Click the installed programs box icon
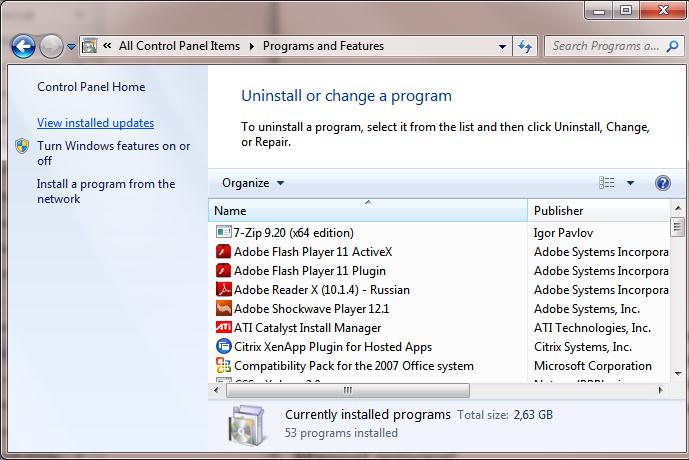The height and width of the screenshot is (460, 689). (x=247, y=425)
